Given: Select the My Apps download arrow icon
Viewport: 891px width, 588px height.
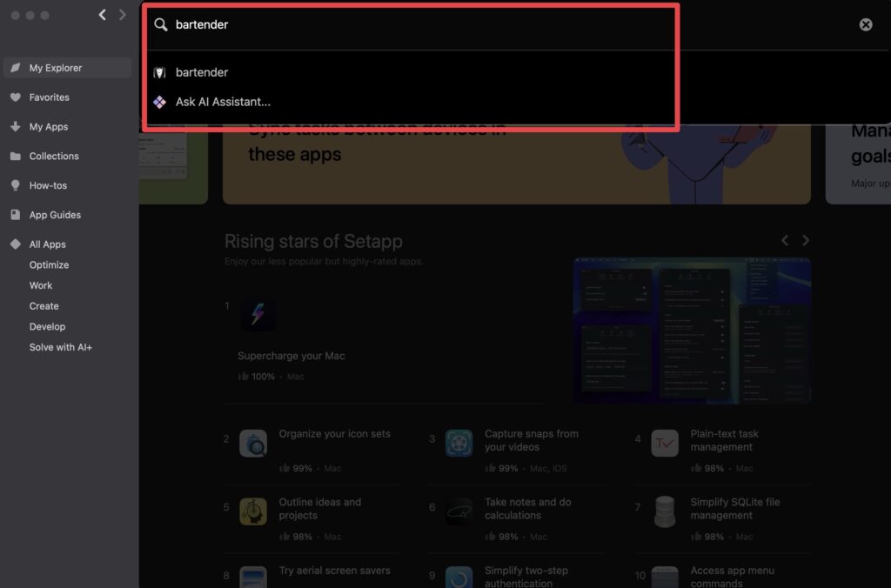Looking at the screenshot, I should point(16,126).
